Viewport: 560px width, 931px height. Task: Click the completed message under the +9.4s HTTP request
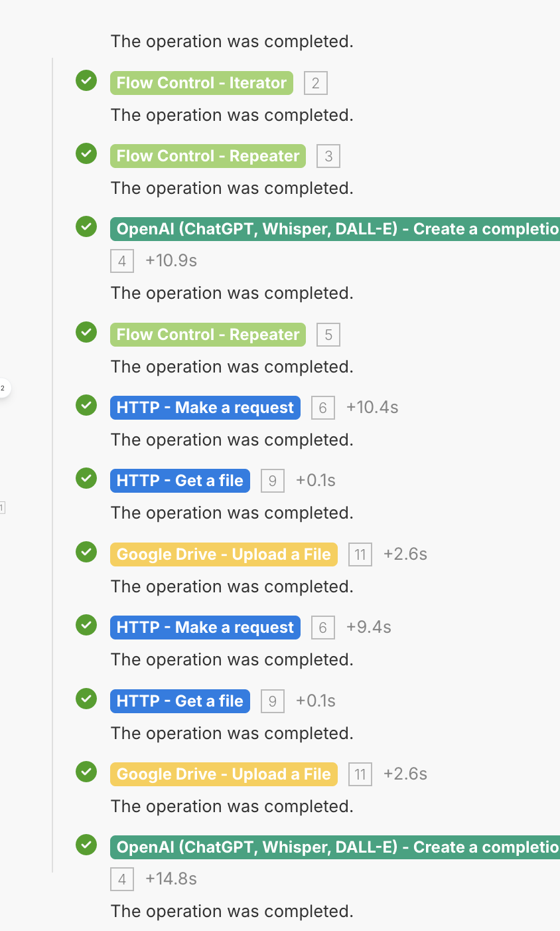(x=232, y=659)
